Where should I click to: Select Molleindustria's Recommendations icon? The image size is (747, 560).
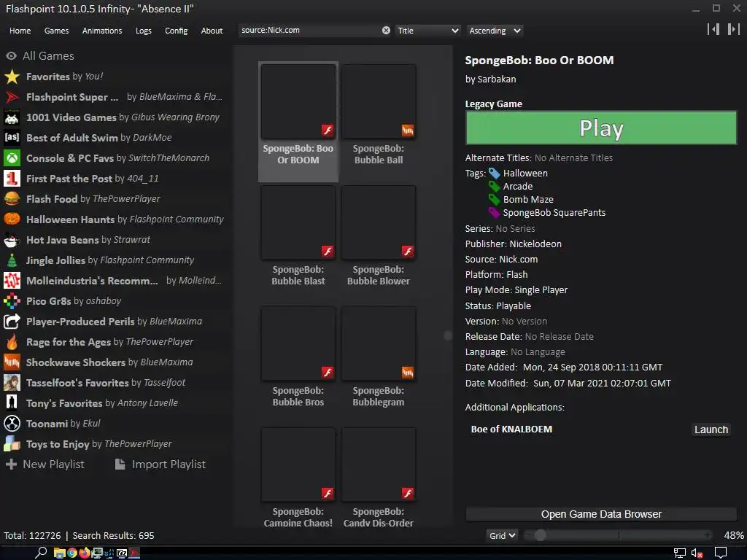coord(12,281)
